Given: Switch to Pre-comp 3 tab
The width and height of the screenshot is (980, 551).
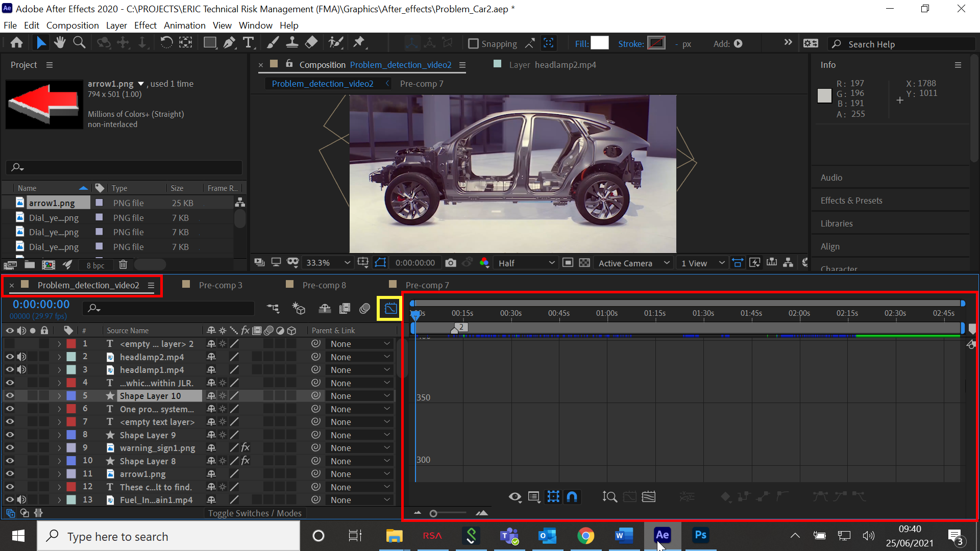Looking at the screenshot, I should click(x=220, y=285).
